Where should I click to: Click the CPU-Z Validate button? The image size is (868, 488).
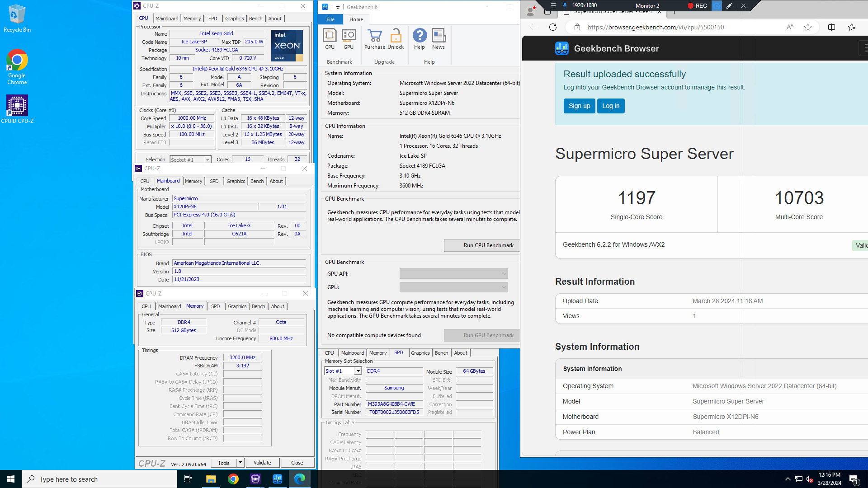(x=262, y=463)
